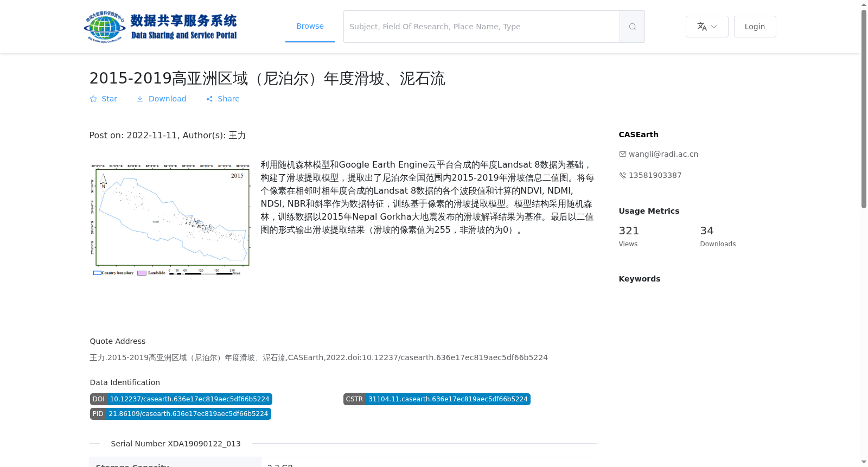The image size is (868, 467).
Task: Click the CASEarth publisher heading
Action: click(x=639, y=135)
